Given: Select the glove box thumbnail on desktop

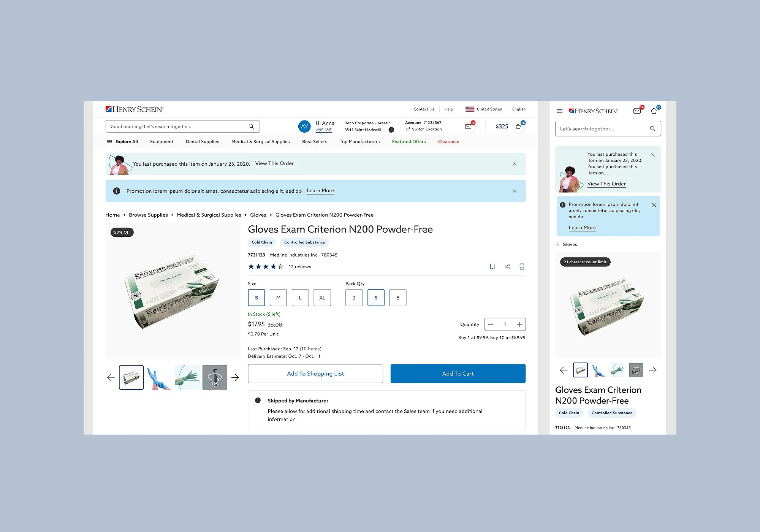Looking at the screenshot, I should coord(131,377).
